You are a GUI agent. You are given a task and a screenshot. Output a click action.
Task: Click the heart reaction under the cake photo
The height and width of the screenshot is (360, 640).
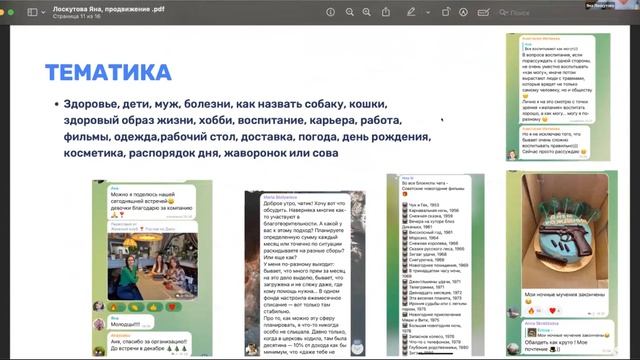pos(554,311)
